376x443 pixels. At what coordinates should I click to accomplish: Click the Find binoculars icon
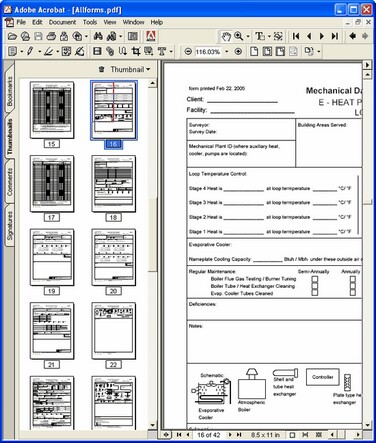pyautogui.click(x=98, y=36)
